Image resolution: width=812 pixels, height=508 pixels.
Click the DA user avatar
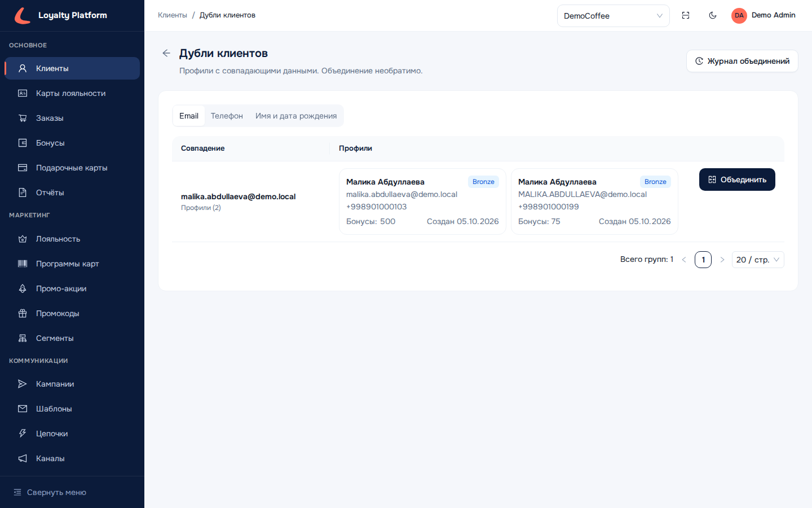click(x=739, y=15)
